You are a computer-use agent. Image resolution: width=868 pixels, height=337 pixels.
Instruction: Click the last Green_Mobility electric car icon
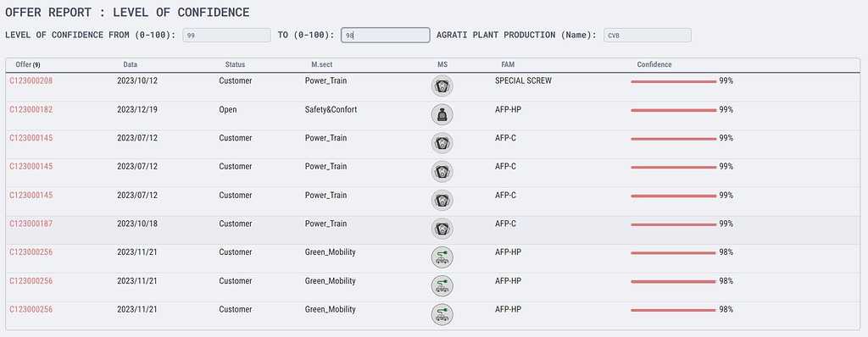[442, 314]
